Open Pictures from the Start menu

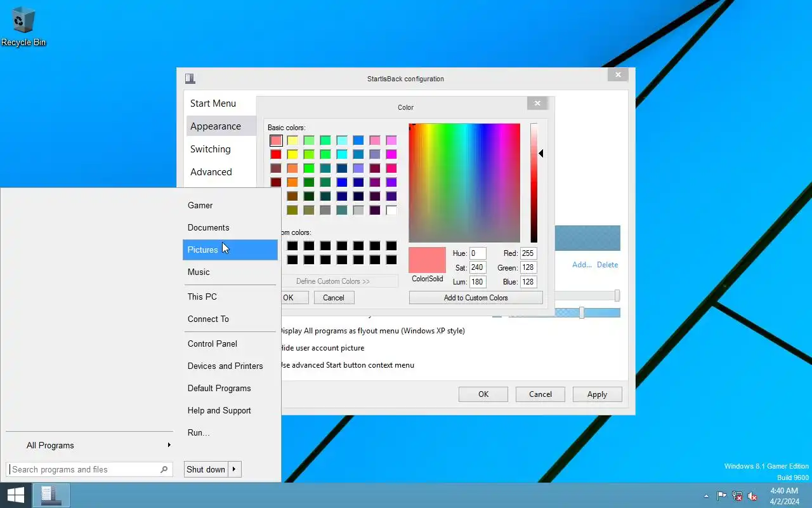point(230,250)
